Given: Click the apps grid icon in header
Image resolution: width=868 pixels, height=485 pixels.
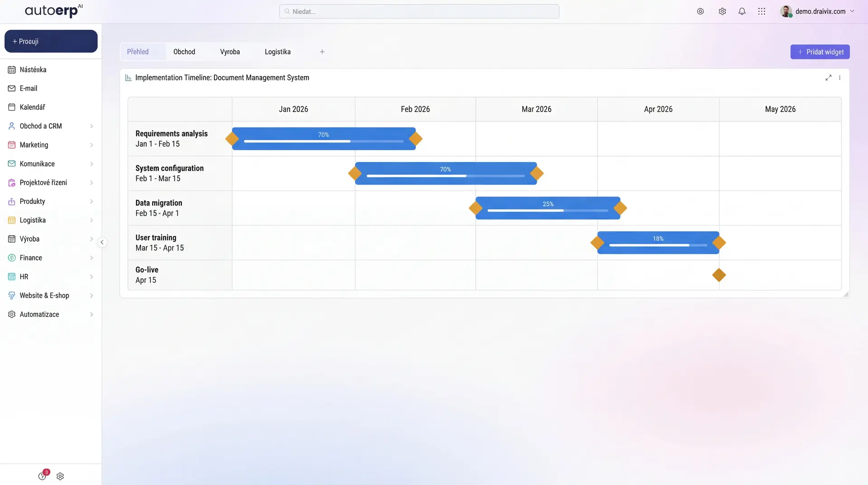Looking at the screenshot, I should [x=762, y=11].
